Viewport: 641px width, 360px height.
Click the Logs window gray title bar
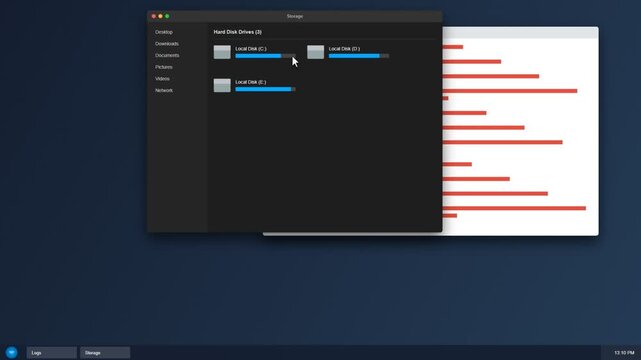(520, 33)
